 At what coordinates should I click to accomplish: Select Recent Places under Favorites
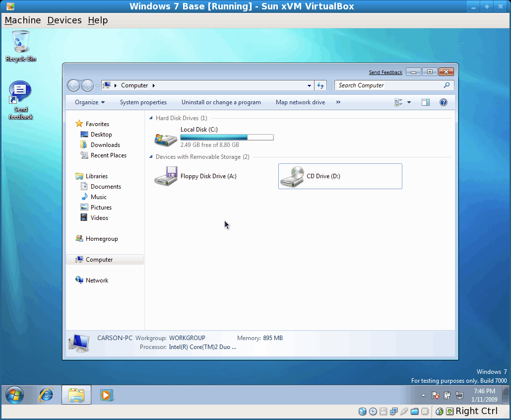[108, 155]
